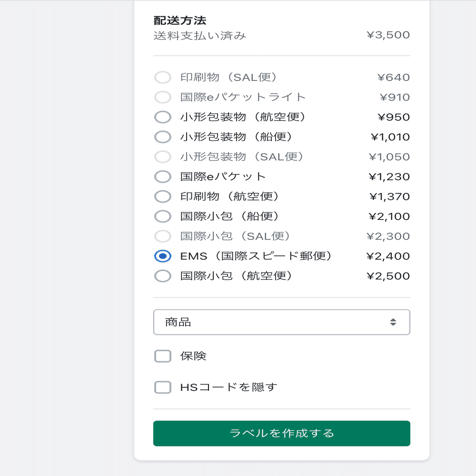
Task: Select EMS（国際スピード郵便） radio button
Action: [163, 256]
